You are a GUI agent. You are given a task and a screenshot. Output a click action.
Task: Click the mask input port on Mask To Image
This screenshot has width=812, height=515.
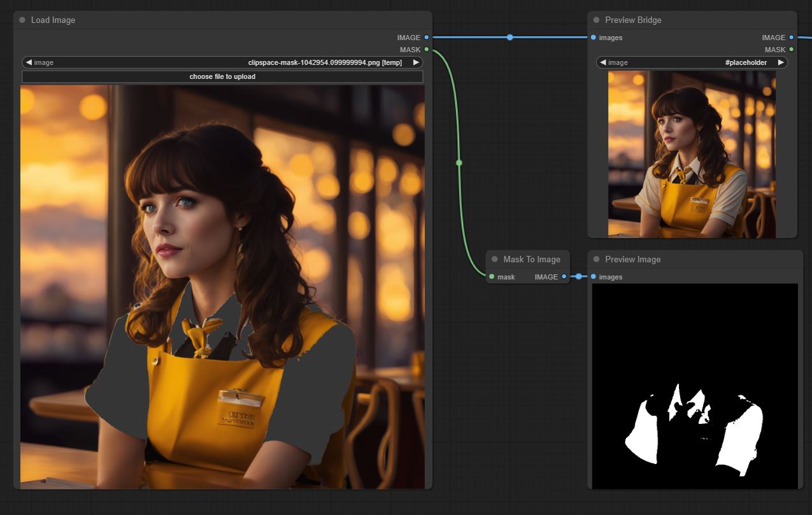[492, 277]
